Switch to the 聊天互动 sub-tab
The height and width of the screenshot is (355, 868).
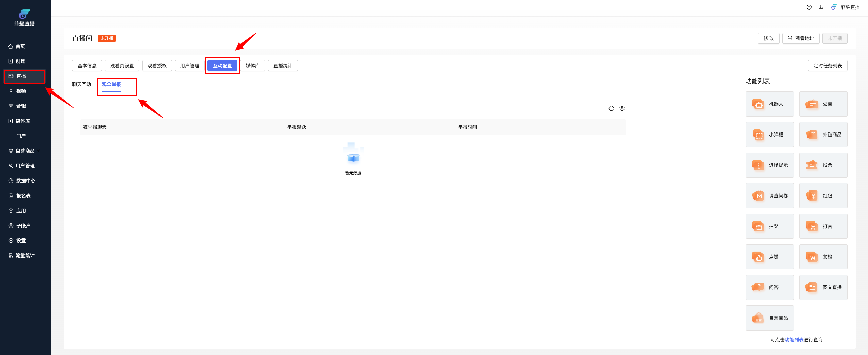[82, 84]
